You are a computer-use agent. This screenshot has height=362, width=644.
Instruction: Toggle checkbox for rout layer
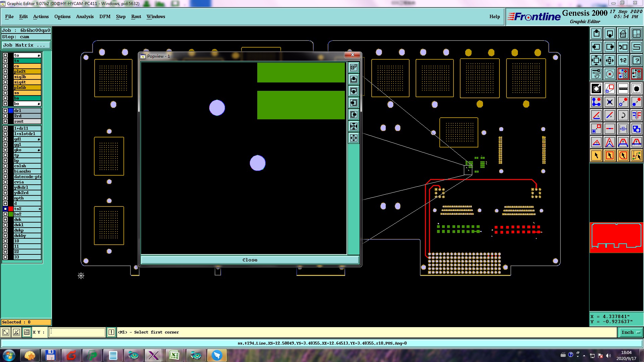coord(5,121)
